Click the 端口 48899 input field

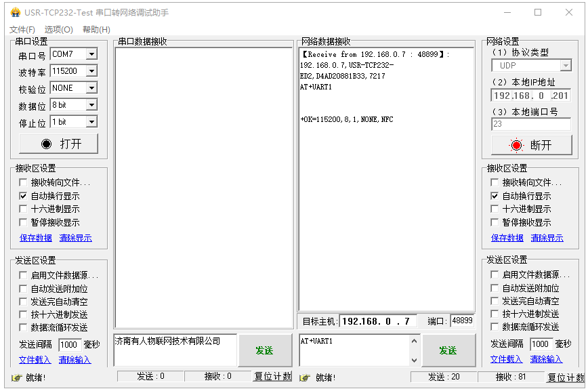(x=462, y=321)
